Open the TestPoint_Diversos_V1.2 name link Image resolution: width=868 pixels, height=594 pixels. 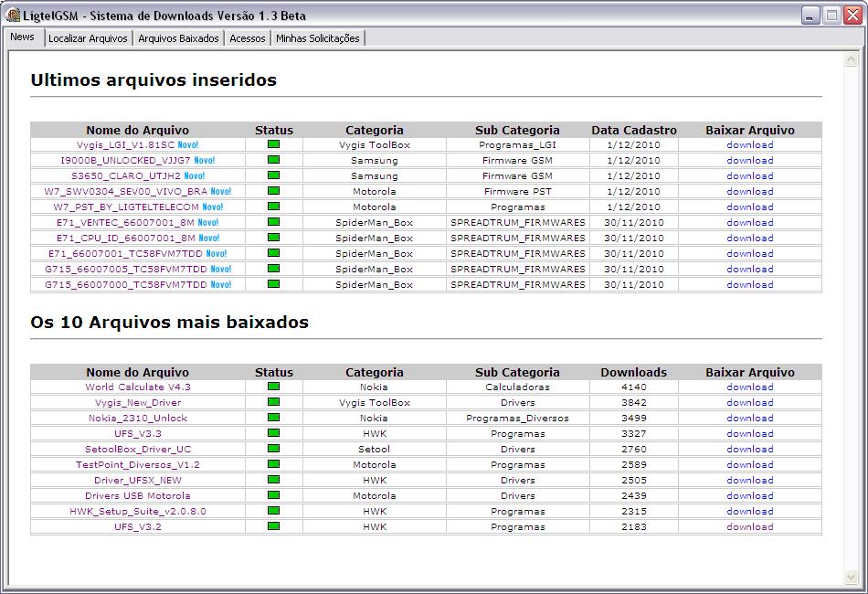138,464
